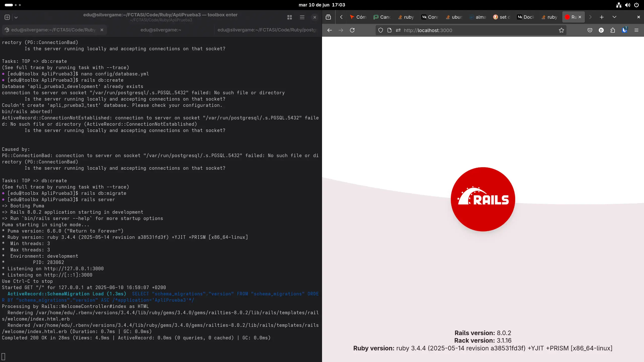Open the terminal hamburger menu

[x=302, y=17]
